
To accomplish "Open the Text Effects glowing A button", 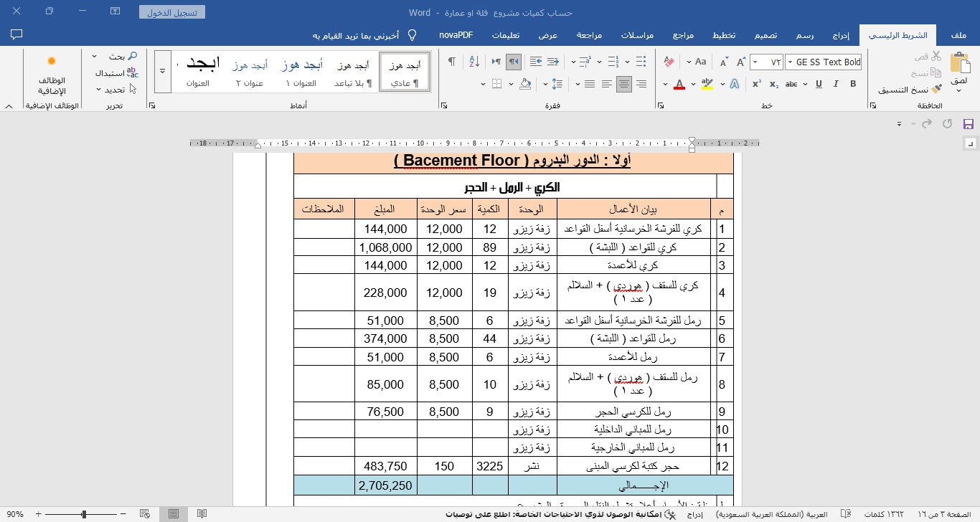I will click(x=734, y=84).
